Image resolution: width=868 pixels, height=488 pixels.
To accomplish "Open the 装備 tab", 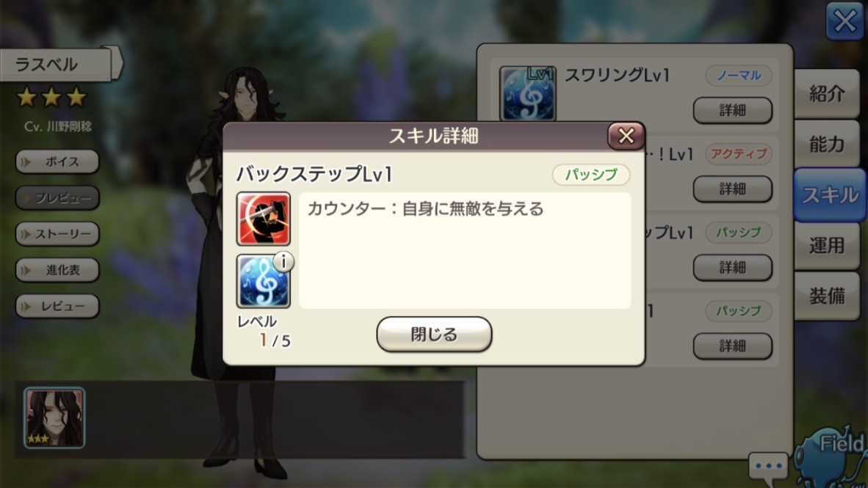I will coord(827,296).
